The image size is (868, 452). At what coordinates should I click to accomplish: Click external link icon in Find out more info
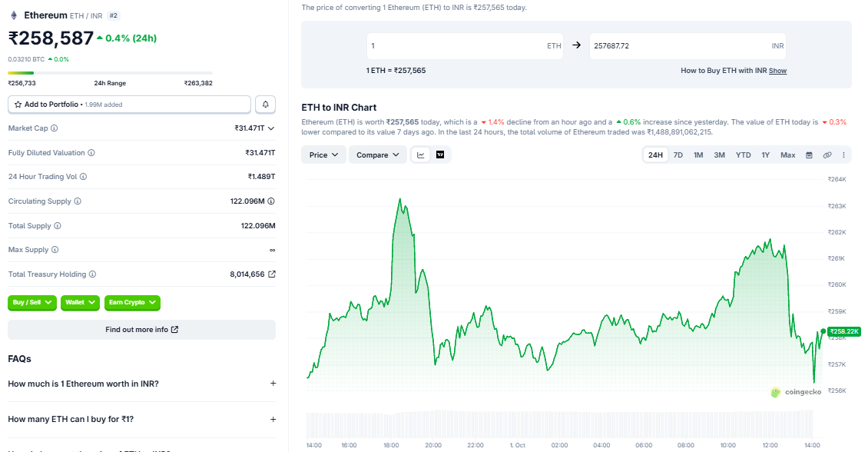point(175,330)
